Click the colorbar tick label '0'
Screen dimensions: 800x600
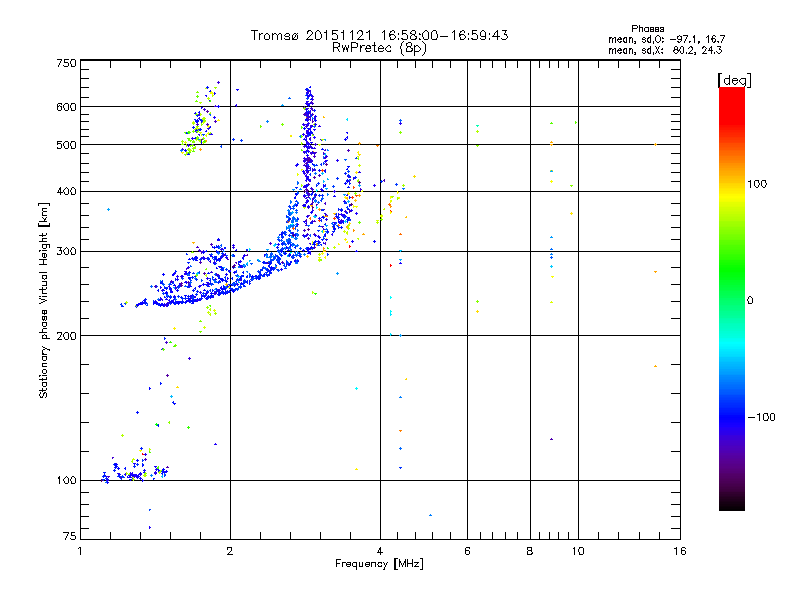[750, 301]
